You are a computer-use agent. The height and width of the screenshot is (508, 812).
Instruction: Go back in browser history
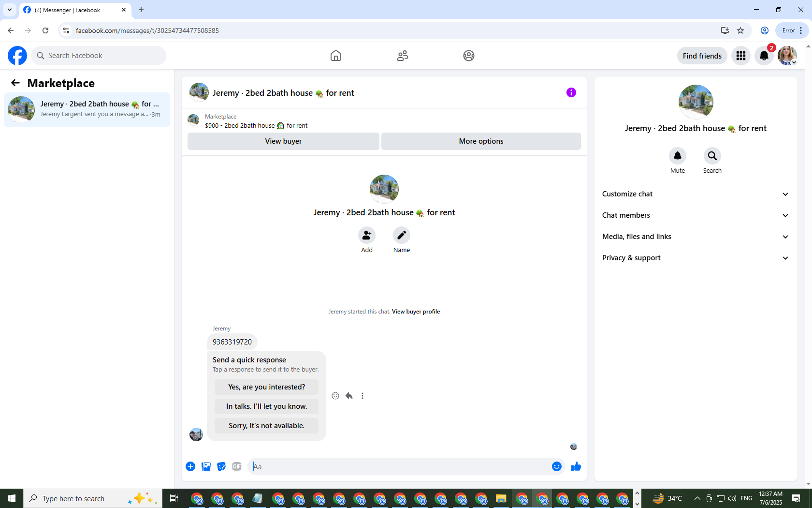point(11,30)
